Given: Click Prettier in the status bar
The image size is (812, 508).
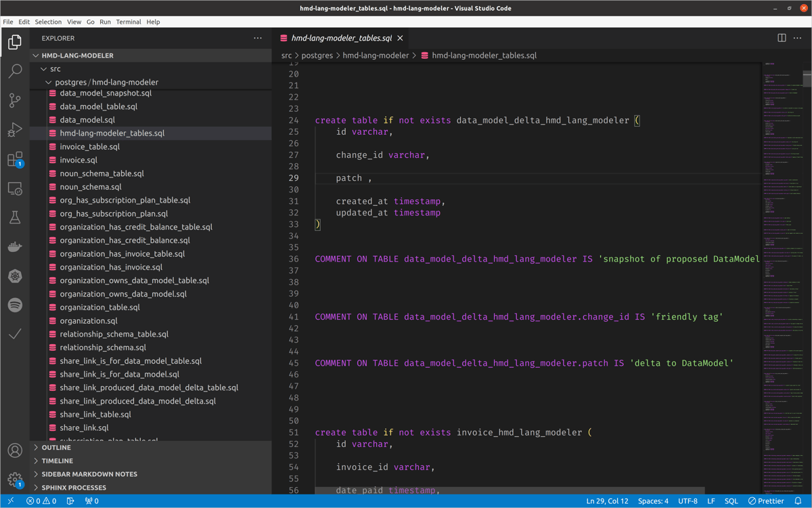Looking at the screenshot, I should 765,501.
